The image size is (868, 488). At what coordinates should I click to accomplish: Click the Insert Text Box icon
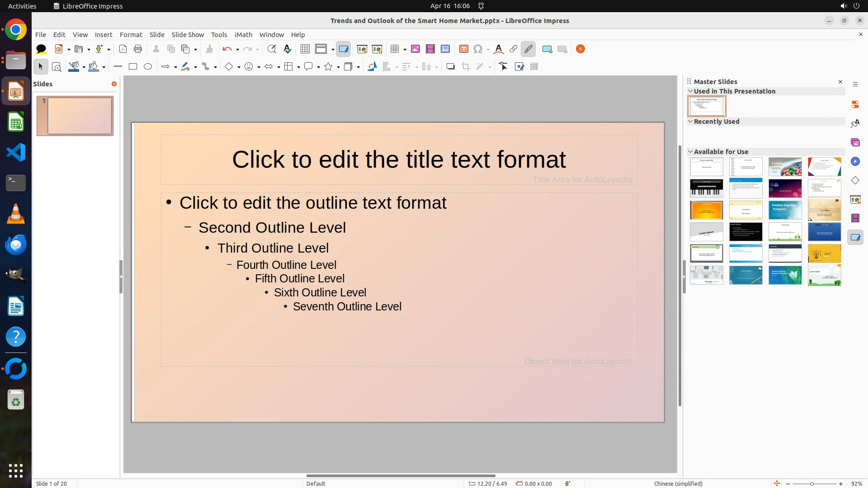tap(463, 49)
